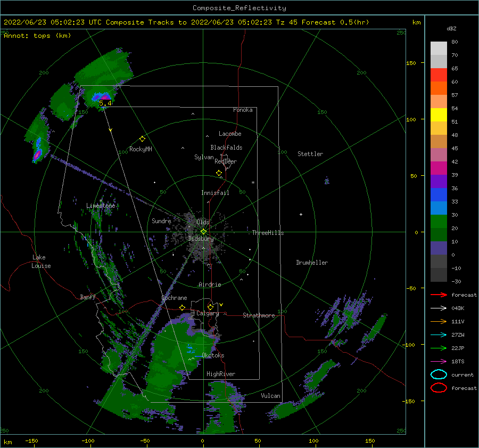479x448 pixels.
Task: Click the dBZ legend heading
Action: click(451, 28)
